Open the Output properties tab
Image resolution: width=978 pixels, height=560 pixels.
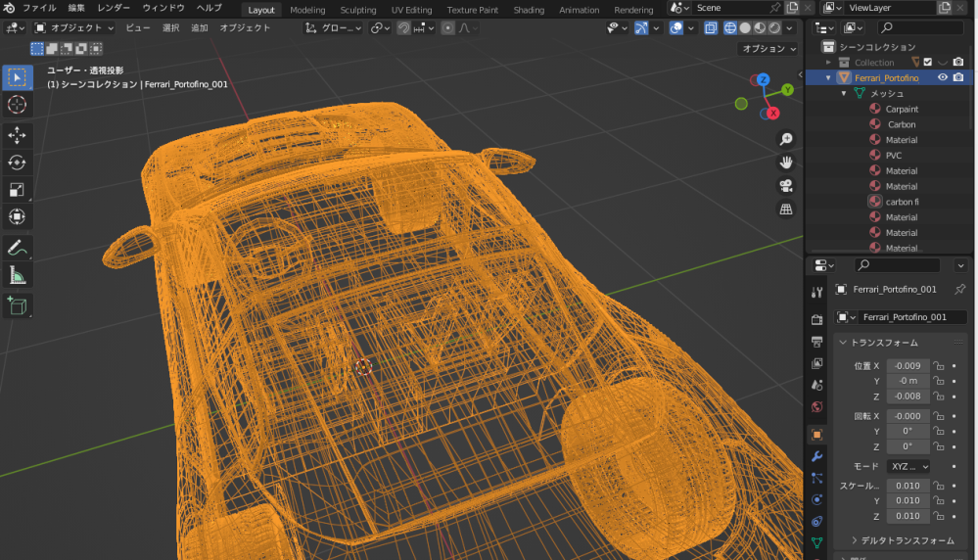point(816,342)
